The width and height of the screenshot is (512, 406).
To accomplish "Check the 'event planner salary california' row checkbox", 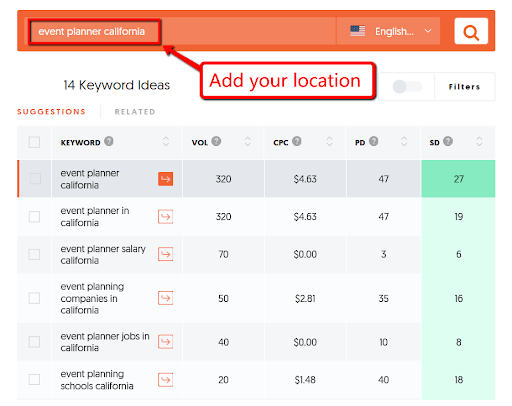I will [34, 254].
